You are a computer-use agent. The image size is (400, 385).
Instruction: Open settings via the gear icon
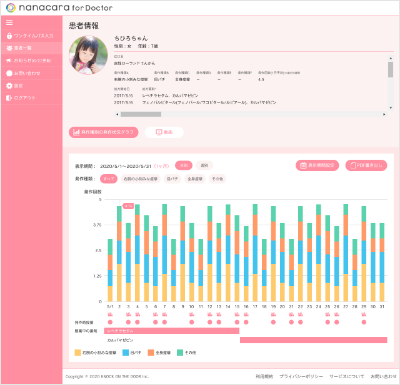(9, 86)
